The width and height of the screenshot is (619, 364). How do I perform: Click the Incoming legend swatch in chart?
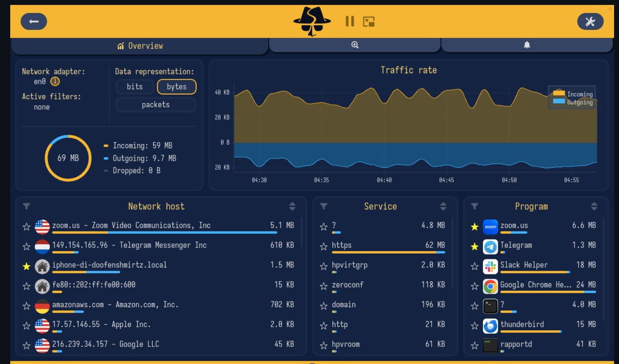[559, 94]
